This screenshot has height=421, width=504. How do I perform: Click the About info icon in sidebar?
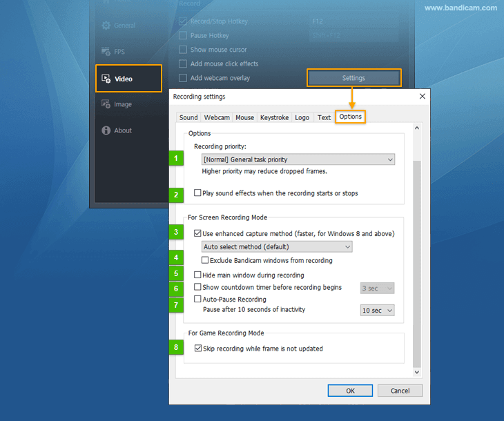pos(106,130)
